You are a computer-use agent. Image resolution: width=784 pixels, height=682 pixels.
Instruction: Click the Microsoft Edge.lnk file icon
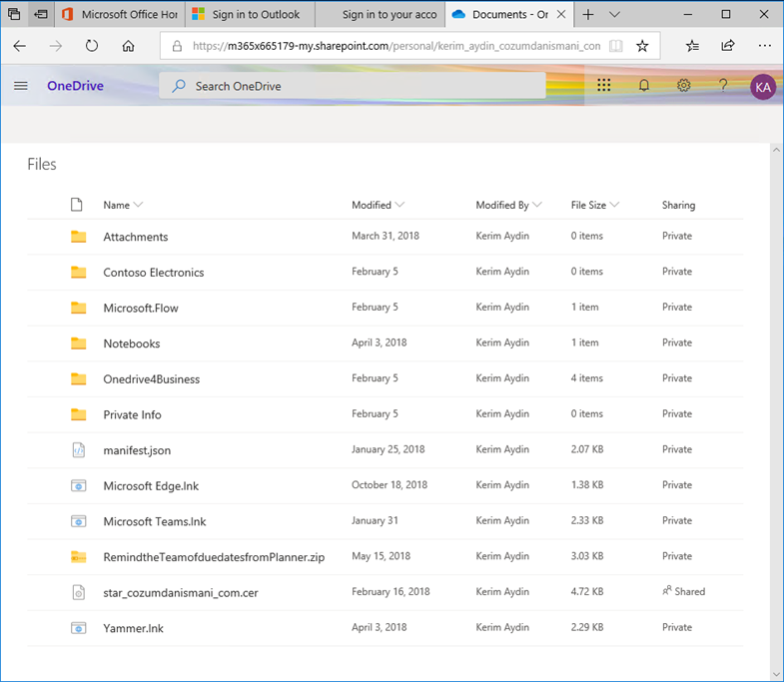[x=79, y=485]
